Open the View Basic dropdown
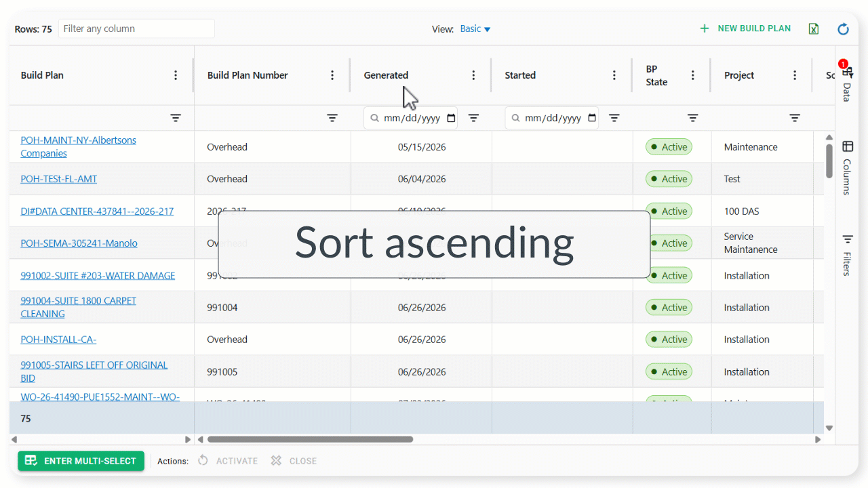Viewport: 868px width, 488px height. 475,28
